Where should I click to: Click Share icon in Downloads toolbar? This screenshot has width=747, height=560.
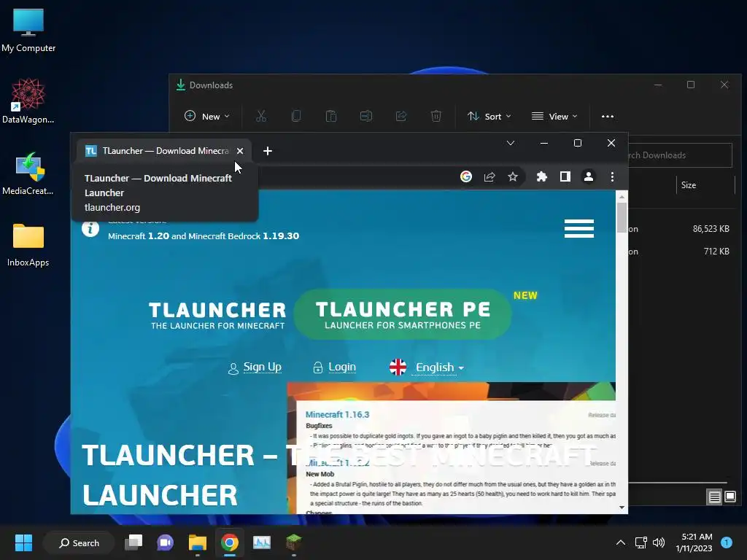(x=401, y=116)
